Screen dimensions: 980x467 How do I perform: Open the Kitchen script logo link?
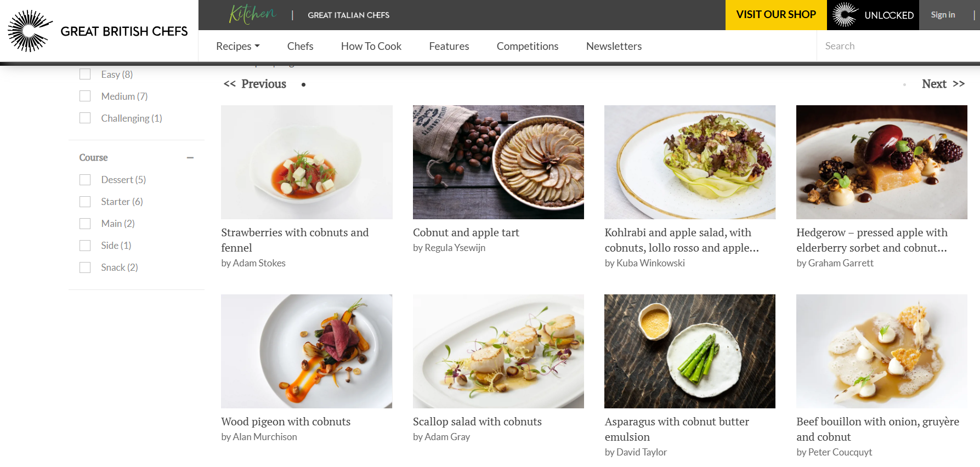pos(253,14)
